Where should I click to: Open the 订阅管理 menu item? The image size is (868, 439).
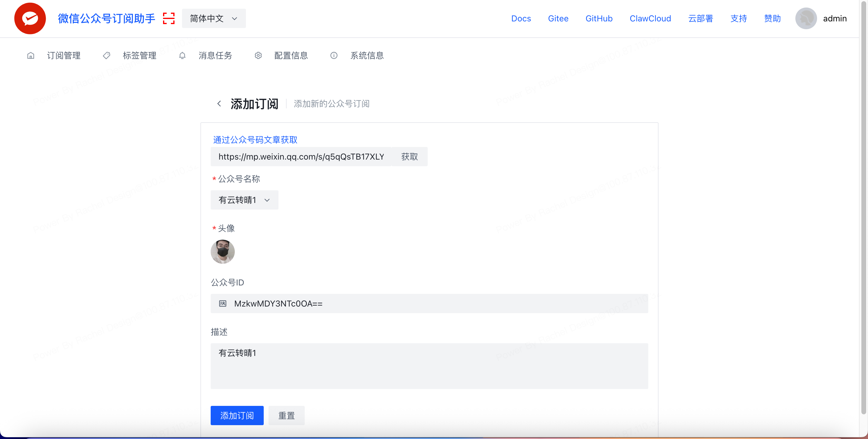point(63,55)
